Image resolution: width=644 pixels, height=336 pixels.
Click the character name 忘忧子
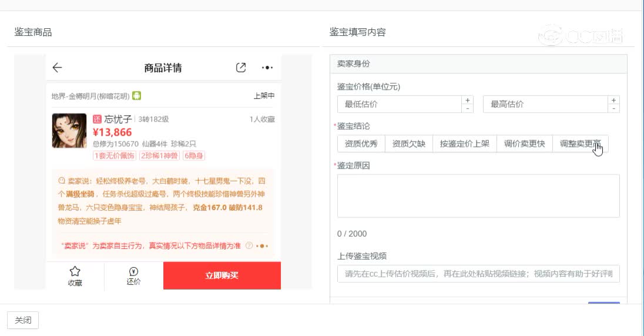118,119
